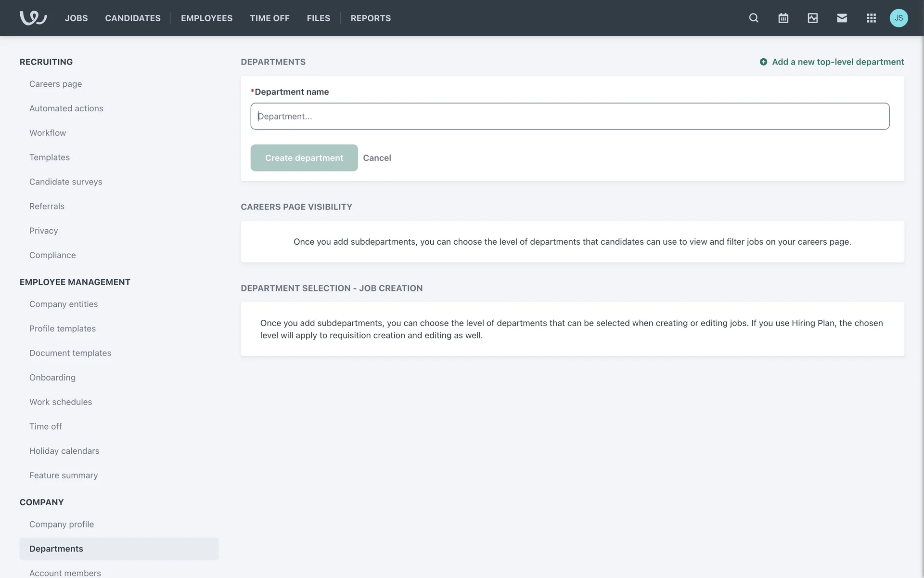Go to Holiday calendars settings
The image size is (924, 578).
(x=64, y=451)
